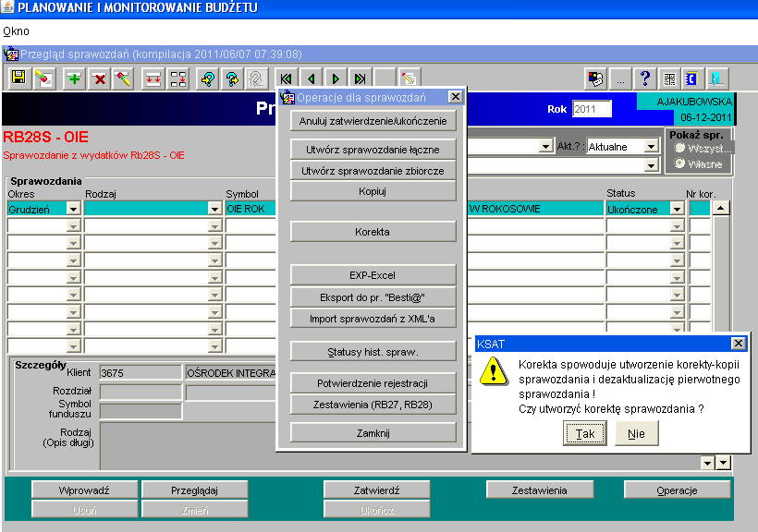This screenshot has height=532, width=758.
Task: Open the second row Rodzaj dropdown arrow
Action: [215, 225]
